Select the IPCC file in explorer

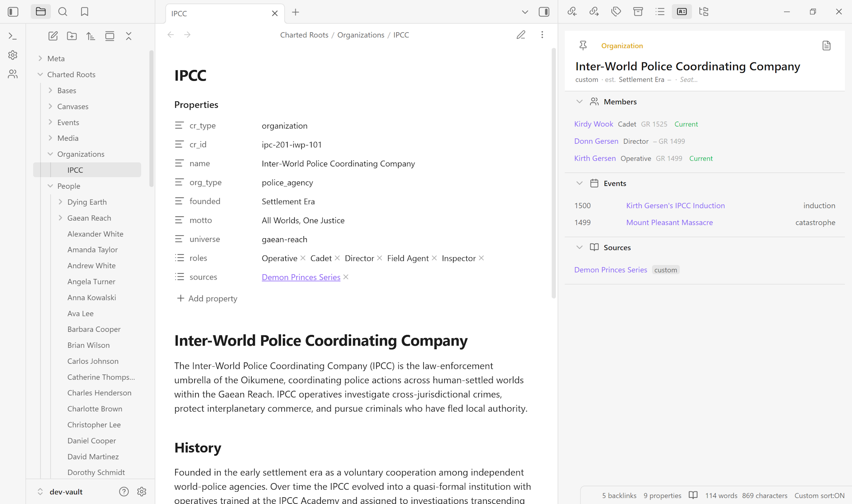point(87,170)
